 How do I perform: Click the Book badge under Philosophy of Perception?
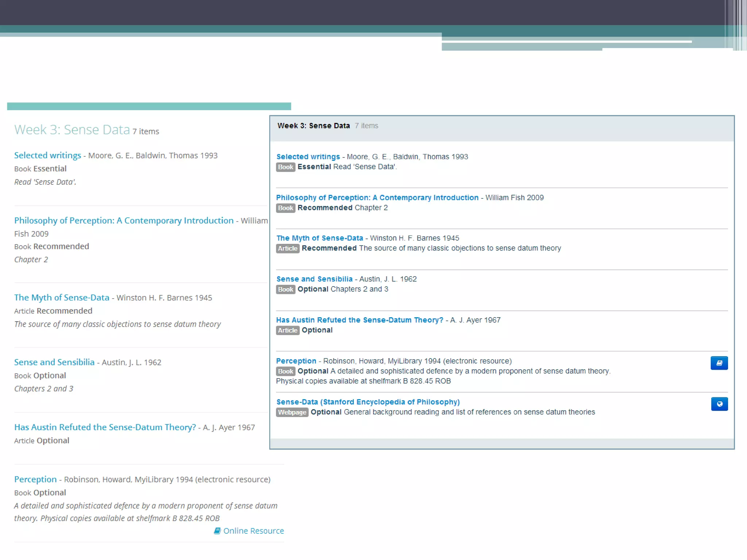(285, 208)
